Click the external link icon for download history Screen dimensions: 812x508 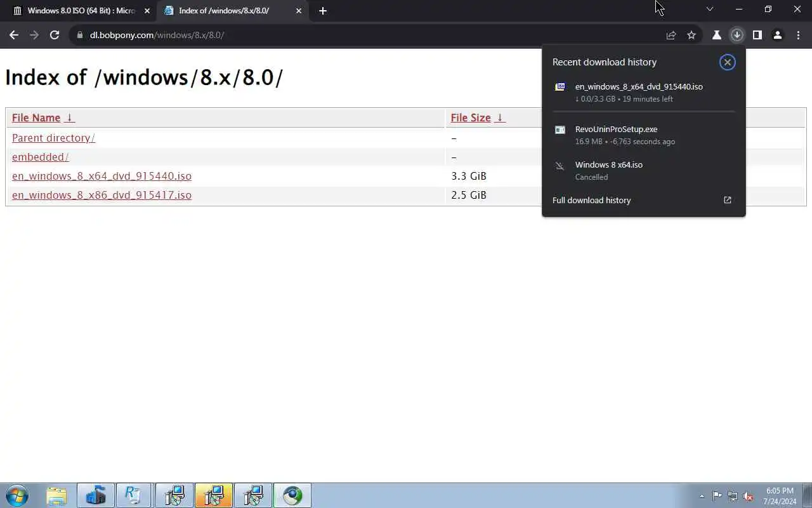point(728,200)
